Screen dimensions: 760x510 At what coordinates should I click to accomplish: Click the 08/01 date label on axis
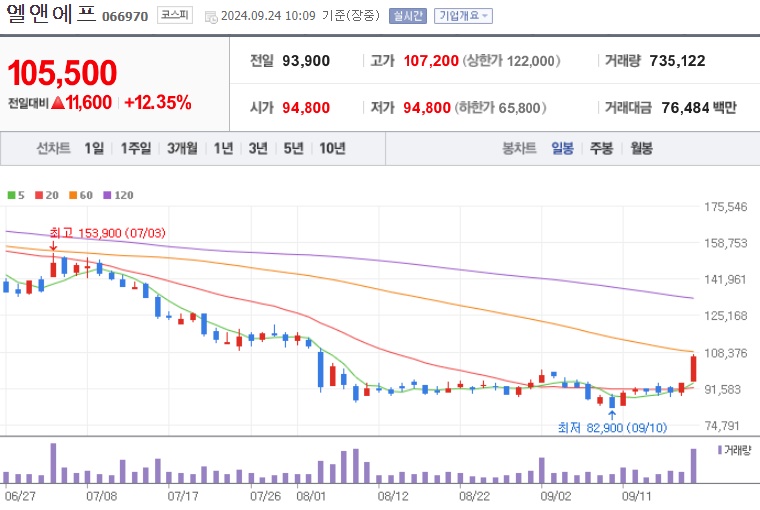(x=311, y=496)
